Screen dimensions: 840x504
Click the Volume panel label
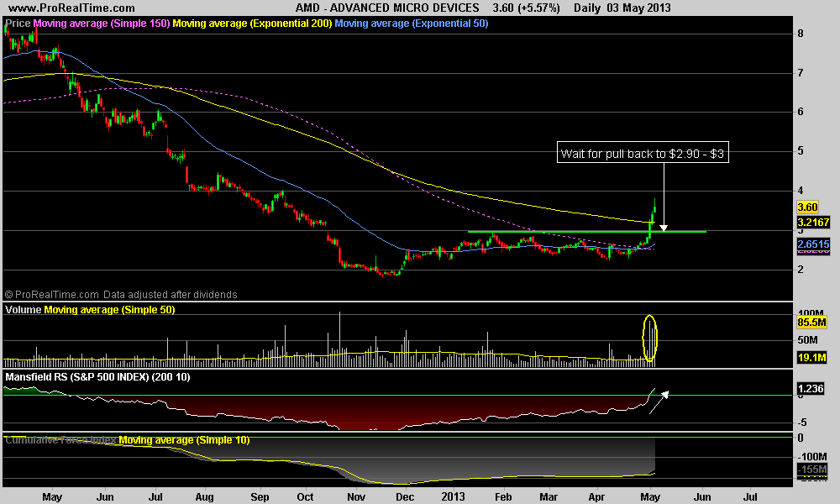point(23,310)
